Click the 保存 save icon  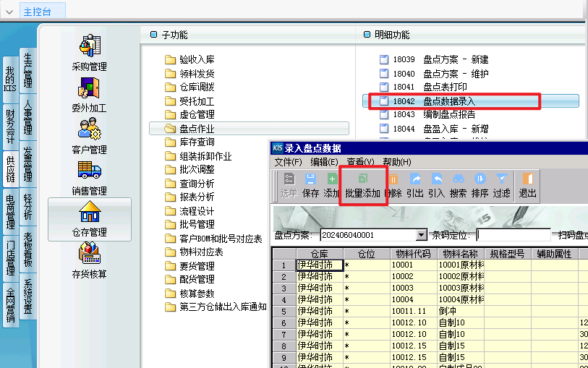pyautogui.click(x=310, y=179)
